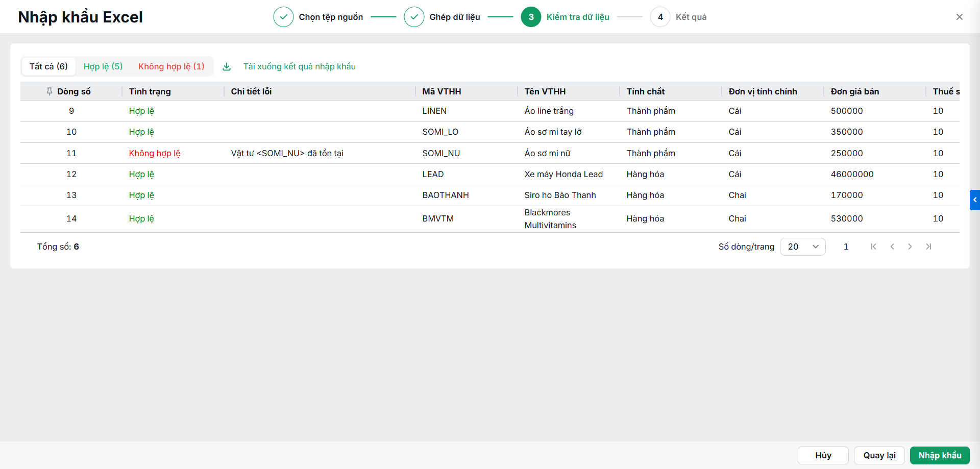Image resolution: width=980 pixels, height=469 pixels.
Task: Switch to the Không hợp lệ (1) tab
Action: (x=171, y=66)
